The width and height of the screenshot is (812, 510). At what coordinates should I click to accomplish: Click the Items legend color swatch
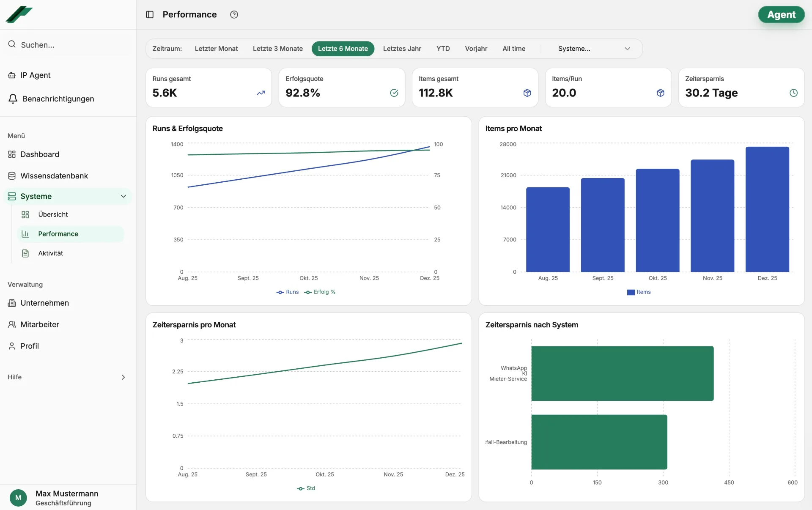pos(630,292)
